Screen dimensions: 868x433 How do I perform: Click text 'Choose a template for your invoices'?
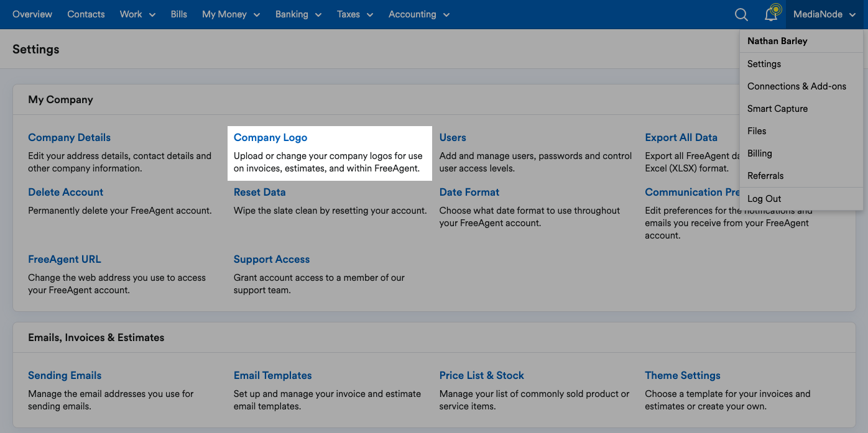(x=718, y=394)
